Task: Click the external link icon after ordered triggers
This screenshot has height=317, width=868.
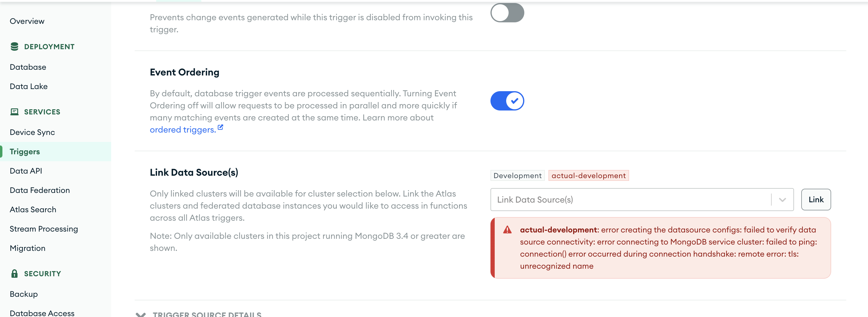Action: tap(220, 127)
